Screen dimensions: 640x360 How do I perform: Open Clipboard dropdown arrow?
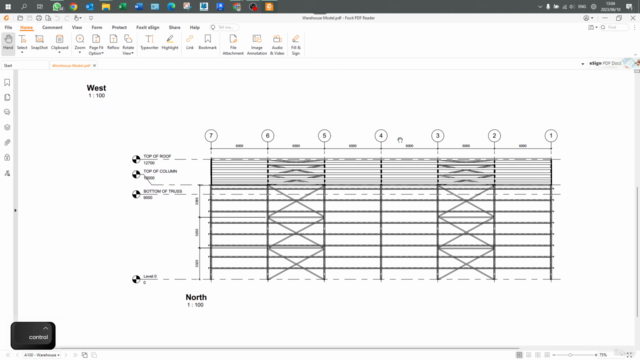60,53
